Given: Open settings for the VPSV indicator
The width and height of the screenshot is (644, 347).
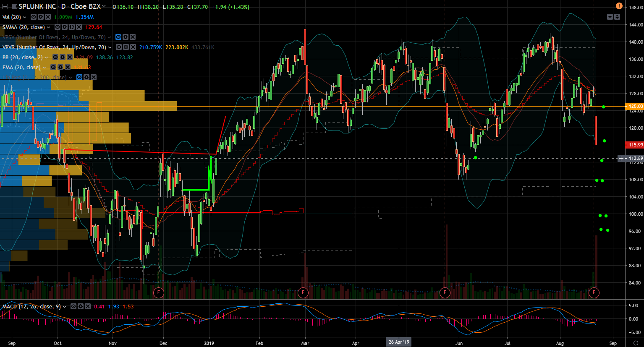Looking at the screenshot, I should 126,37.
